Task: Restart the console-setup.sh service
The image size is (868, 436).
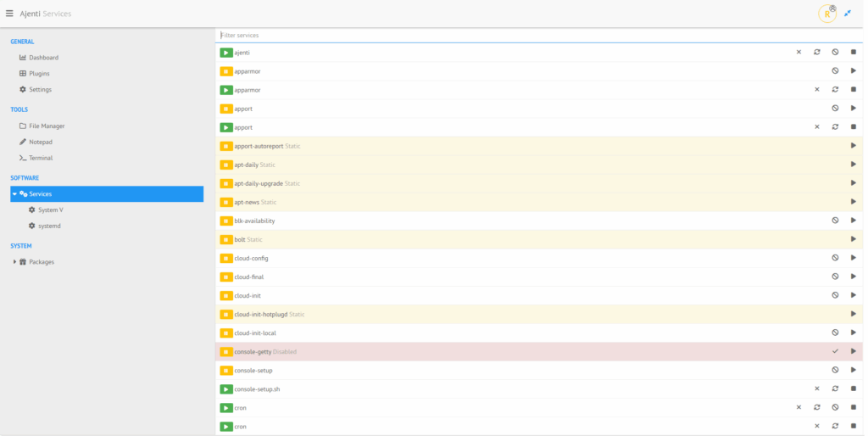Action: (835, 388)
